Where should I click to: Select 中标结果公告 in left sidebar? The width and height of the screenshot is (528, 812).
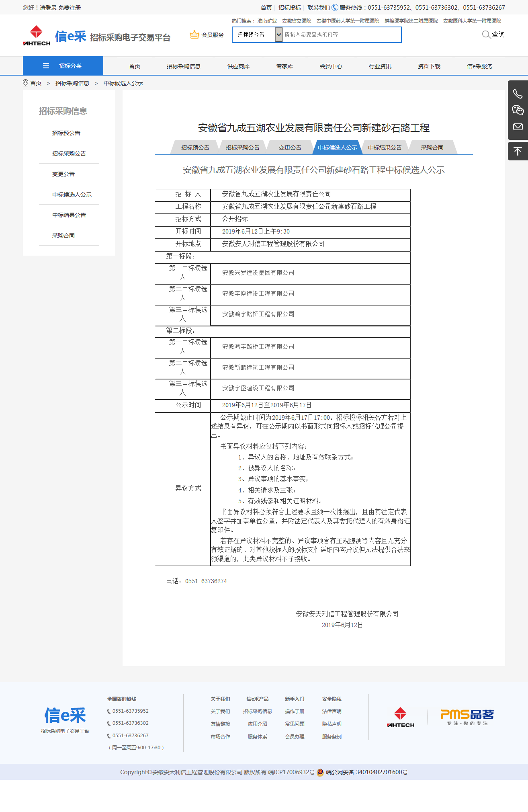point(69,215)
